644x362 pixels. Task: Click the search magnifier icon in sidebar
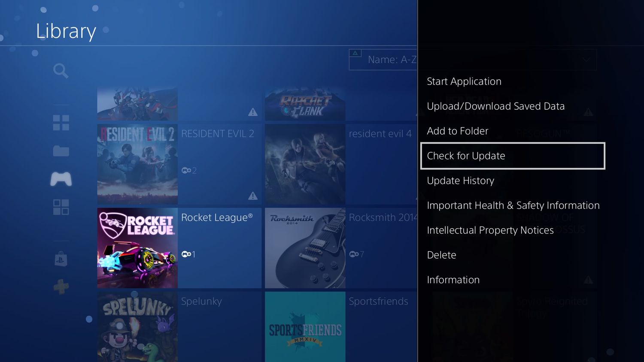(61, 71)
